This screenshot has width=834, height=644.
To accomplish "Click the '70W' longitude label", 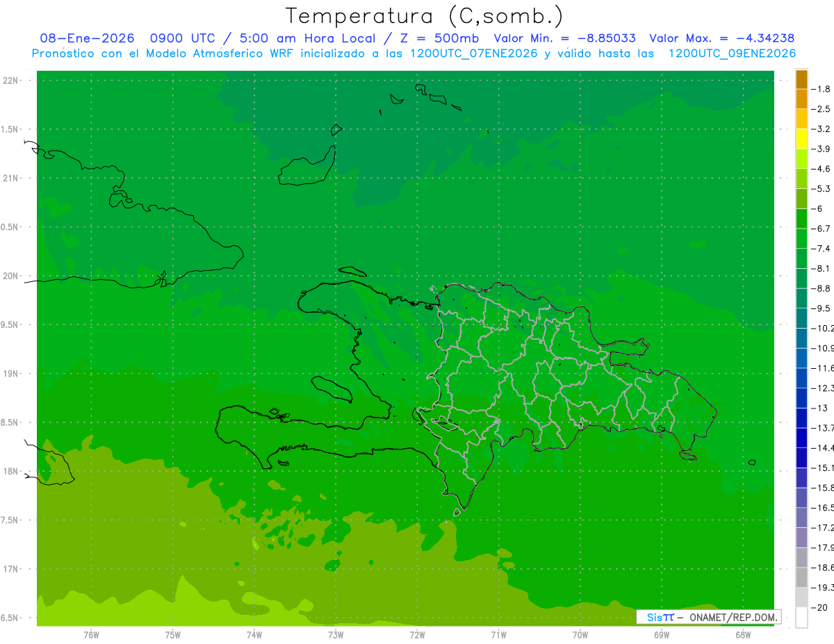I will pyautogui.click(x=580, y=634).
